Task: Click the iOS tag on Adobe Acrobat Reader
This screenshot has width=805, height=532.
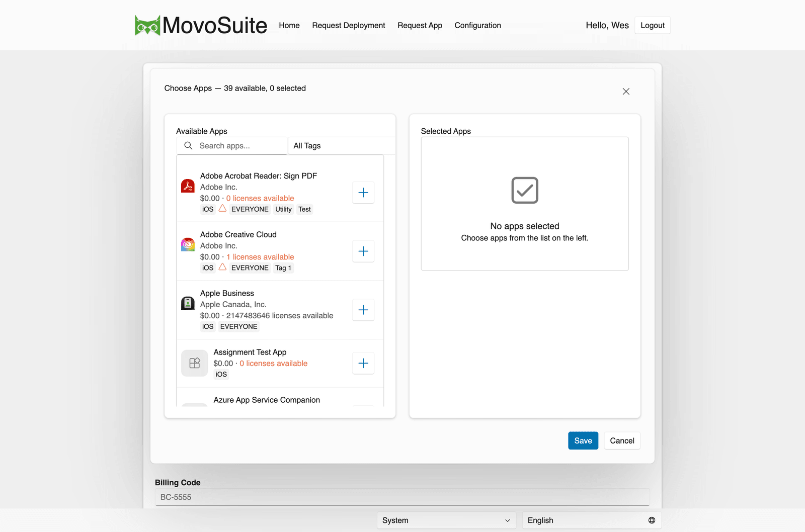Action: 208,209
